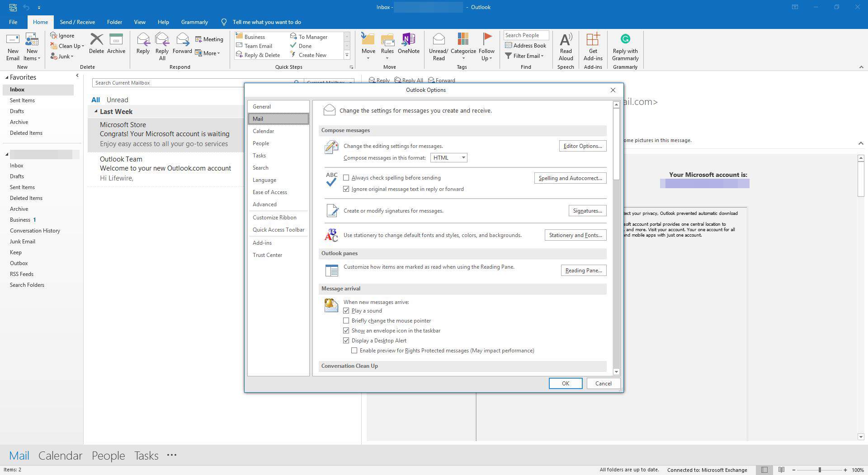868x475 pixels.
Task: Select the To Manager quick step
Action: click(308, 37)
